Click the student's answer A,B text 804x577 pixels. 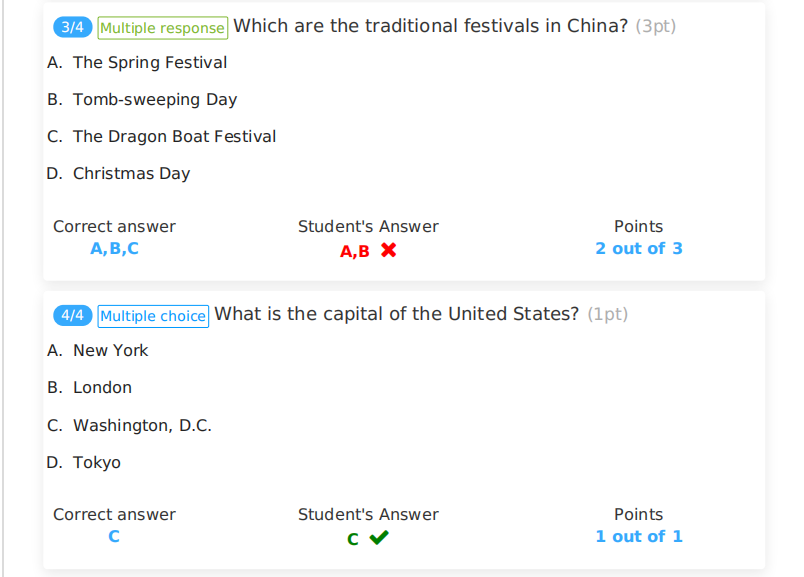[x=355, y=251]
